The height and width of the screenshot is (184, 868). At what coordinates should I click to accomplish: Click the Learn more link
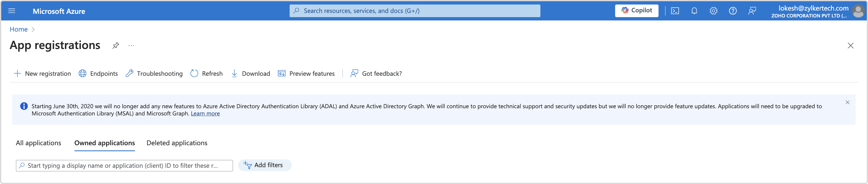tap(205, 114)
